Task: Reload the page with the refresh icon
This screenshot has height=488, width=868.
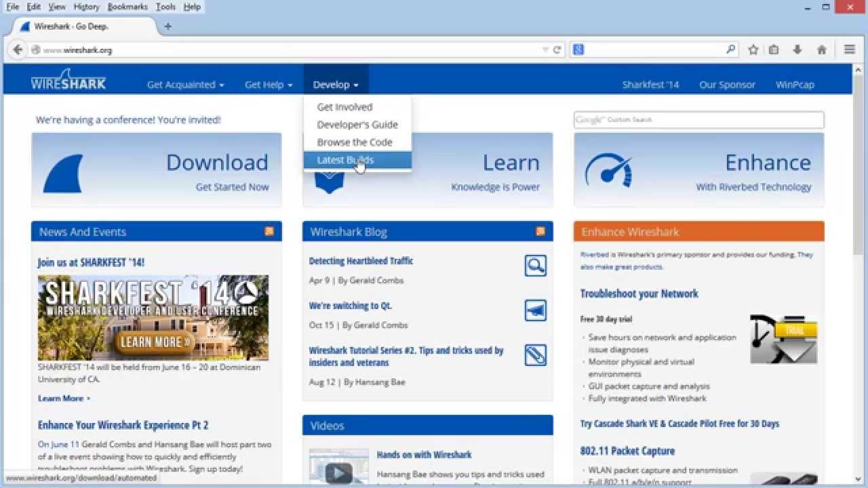Action: click(x=557, y=49)
